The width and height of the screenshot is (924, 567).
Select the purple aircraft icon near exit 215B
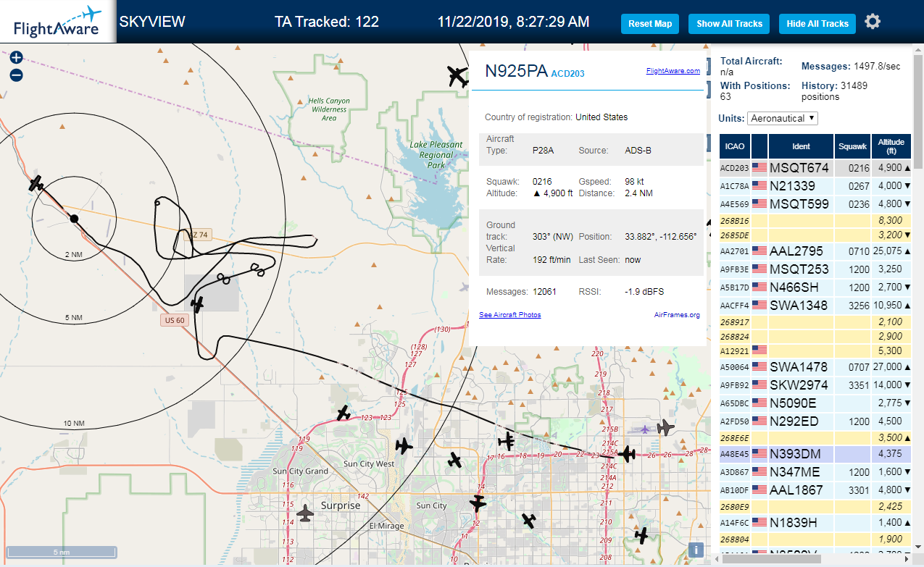645,429
